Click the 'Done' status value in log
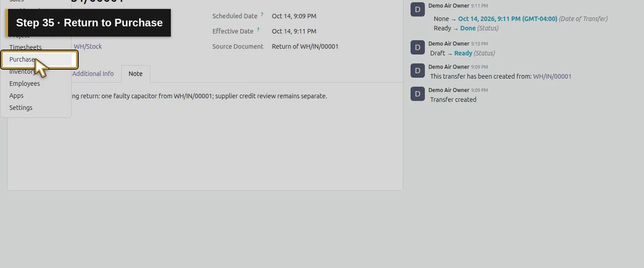 point(468,28)
